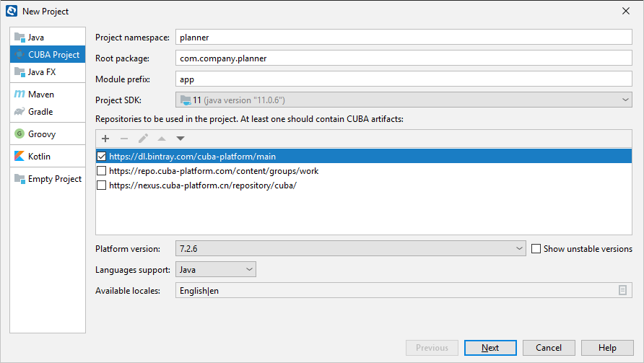
Task: Click the edit repository pencil icon
Action: (x=143, y=139)
